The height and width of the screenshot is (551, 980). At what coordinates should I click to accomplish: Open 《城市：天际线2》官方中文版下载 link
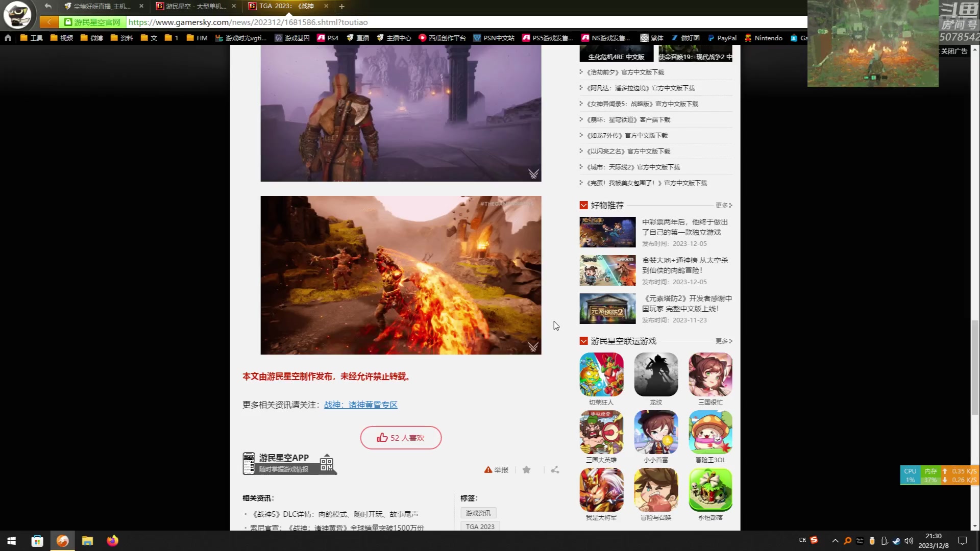pyautogui.click(x=633, y=167)
